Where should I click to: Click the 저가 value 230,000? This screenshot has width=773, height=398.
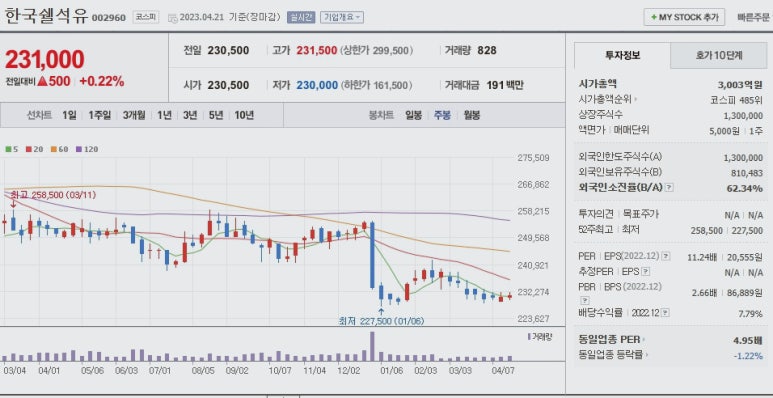click(317, 85)
